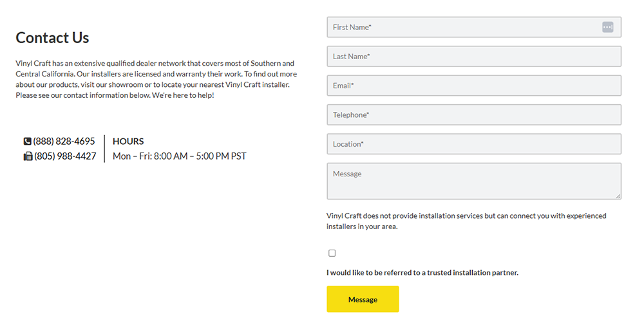Click the HOURS heading
The image size is (644, 332).
(128, 142)
